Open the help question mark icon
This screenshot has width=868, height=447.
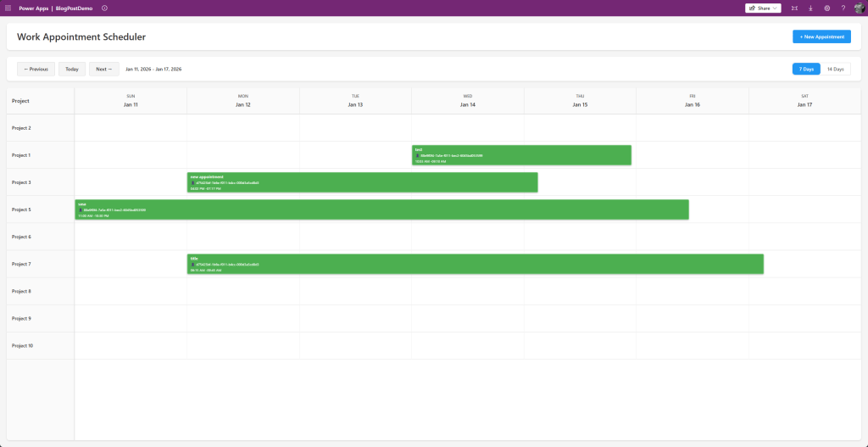843,8
